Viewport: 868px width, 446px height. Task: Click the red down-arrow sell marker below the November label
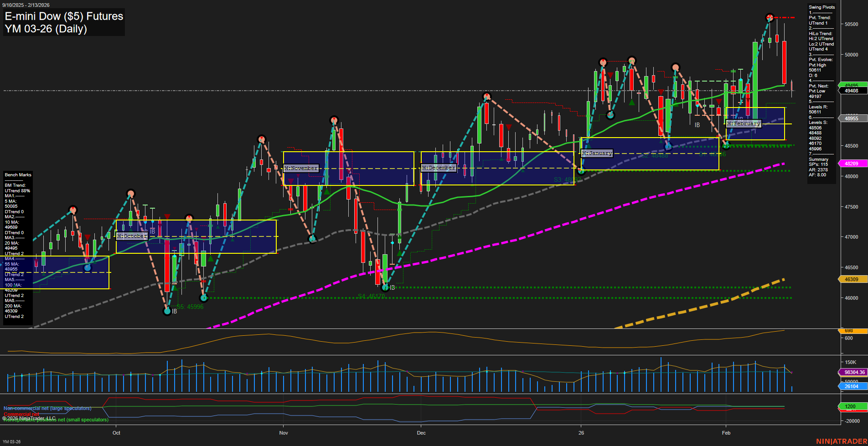click(291, 180)
